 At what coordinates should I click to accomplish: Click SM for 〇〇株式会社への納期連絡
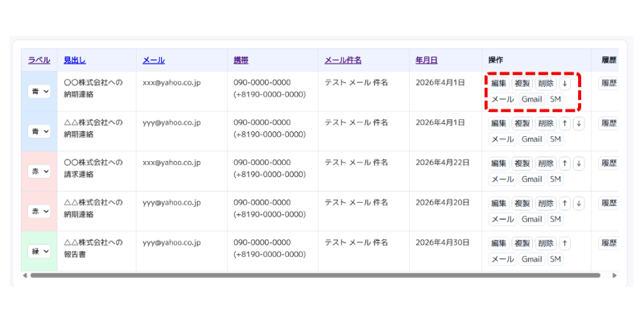coord(555,99)
